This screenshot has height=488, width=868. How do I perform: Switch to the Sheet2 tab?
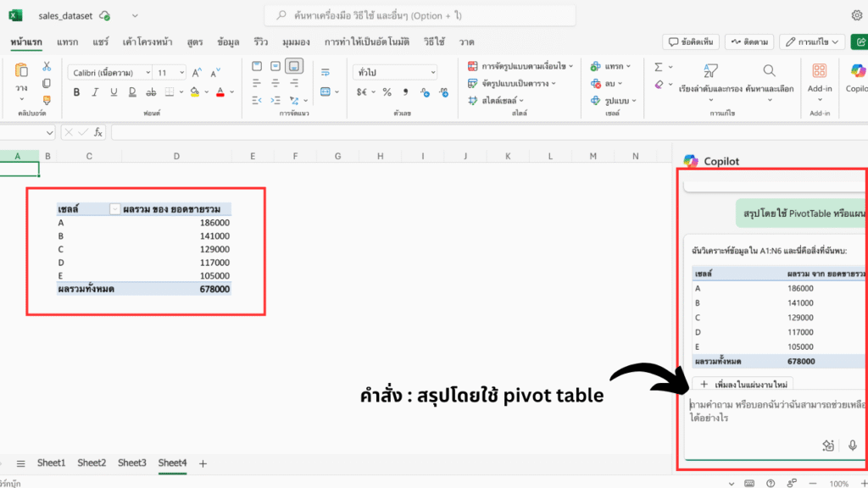(92, 463)
